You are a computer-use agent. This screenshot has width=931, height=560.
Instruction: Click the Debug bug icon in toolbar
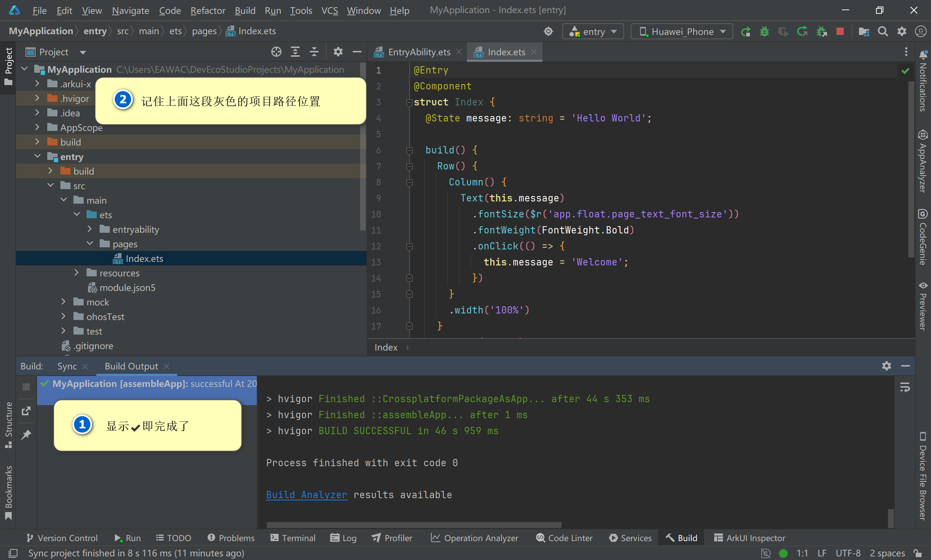pos(764,31)
